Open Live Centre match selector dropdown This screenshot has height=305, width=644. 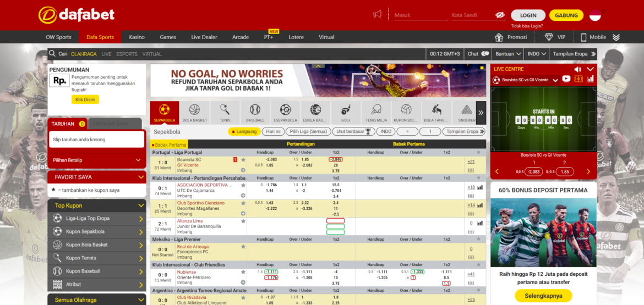tap(555, 80)
